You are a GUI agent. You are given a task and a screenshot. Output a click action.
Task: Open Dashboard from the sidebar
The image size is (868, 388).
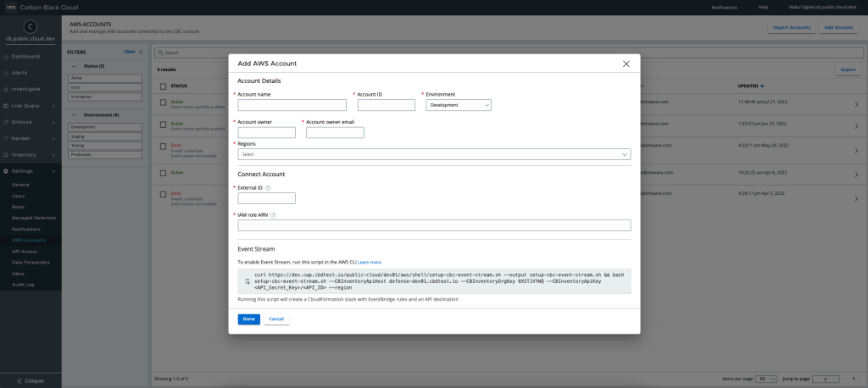(25, 56)
